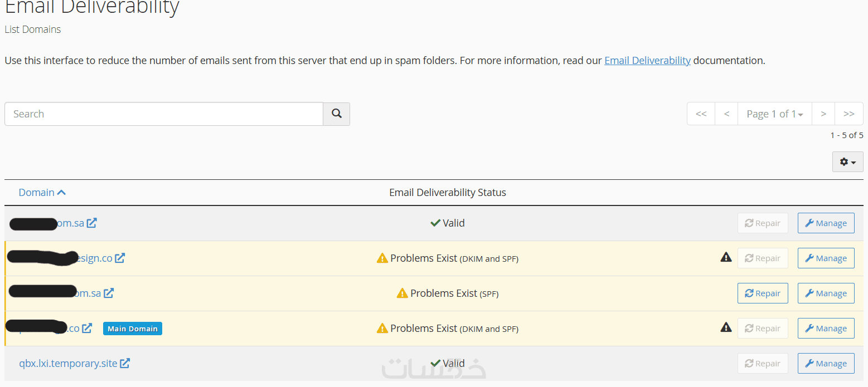Image resolution: width=868 pixels, height=387 pixels.
Task: Click the next page arrow
Action: (x=823, y=114)
